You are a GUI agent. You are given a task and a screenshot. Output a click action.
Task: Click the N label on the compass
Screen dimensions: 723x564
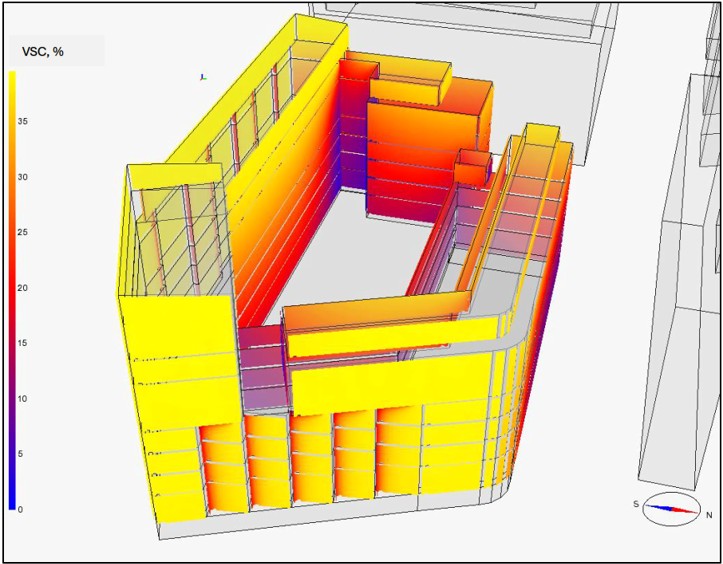[709, 515]
